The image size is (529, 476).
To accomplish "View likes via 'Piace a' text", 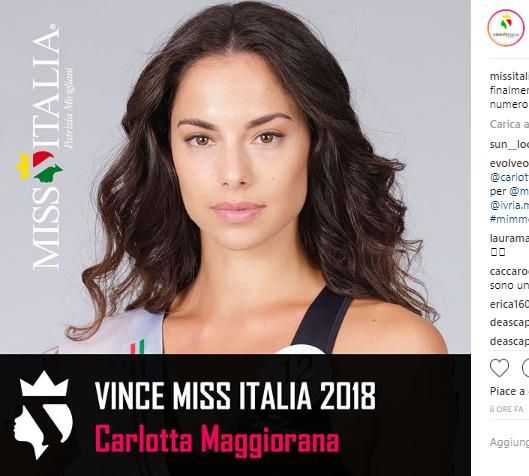I will click(509, 392).
